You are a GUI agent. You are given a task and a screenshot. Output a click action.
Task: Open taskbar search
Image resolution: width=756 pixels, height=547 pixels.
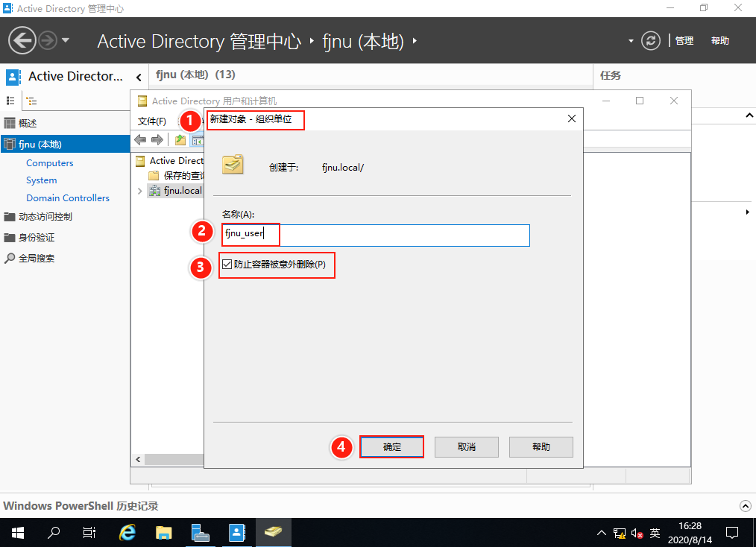(54, 533)
